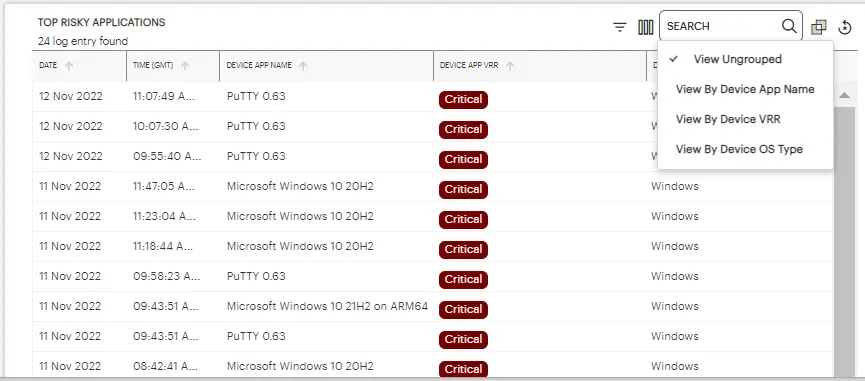
Task: Click time cell 08:42:41 A...
Action: [x=165, y=366]
